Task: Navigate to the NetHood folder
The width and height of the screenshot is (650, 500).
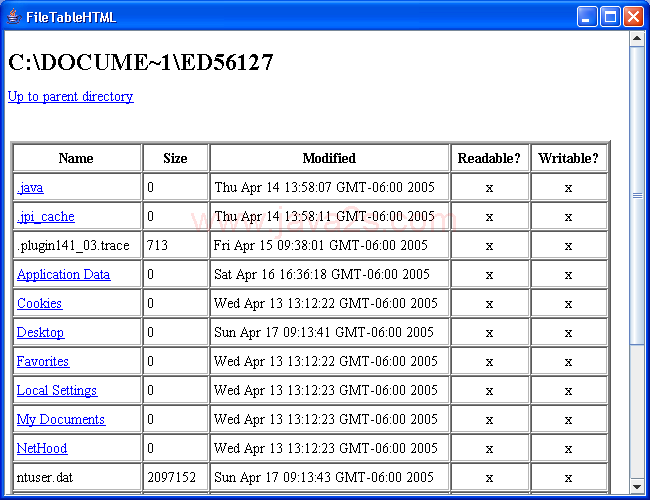Action: (42, 449)
